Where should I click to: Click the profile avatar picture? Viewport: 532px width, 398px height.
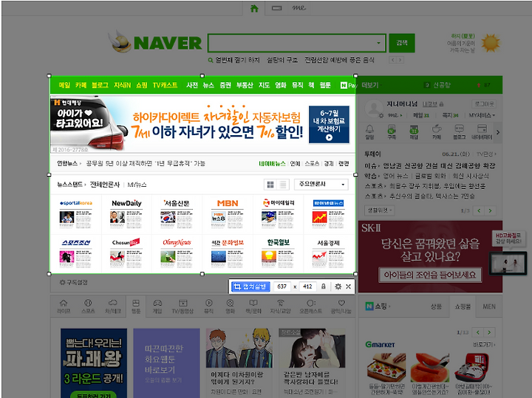pos(374,108)
